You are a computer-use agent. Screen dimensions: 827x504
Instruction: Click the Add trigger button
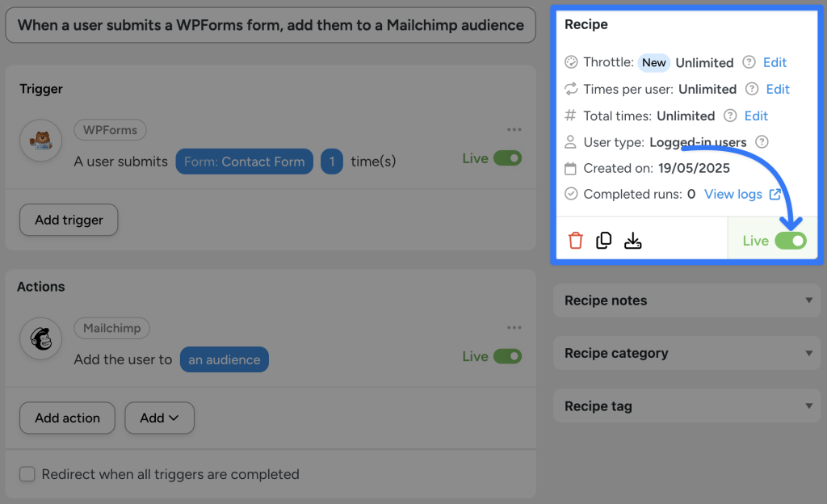[x=69, y=219]
